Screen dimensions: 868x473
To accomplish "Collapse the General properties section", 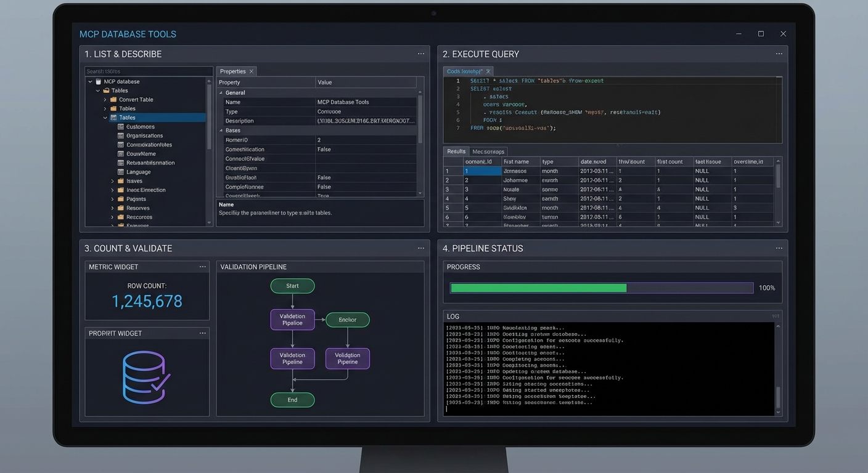I will pos(221,93).
